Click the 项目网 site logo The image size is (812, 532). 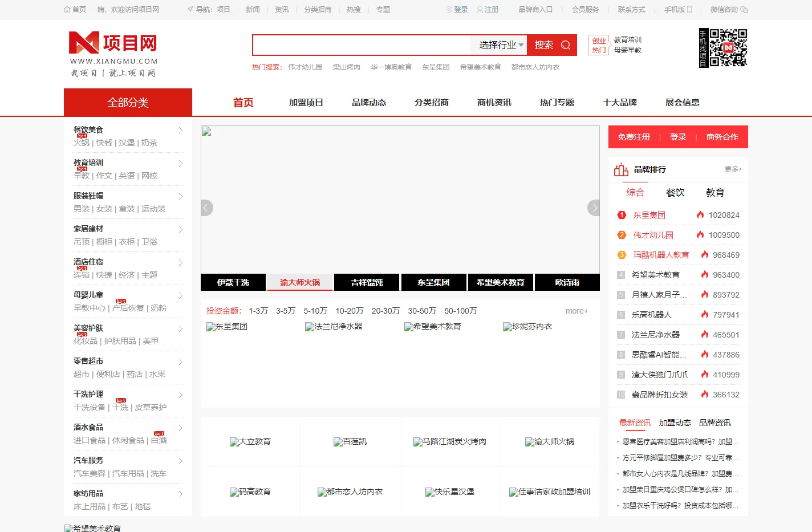coord(113,55)
